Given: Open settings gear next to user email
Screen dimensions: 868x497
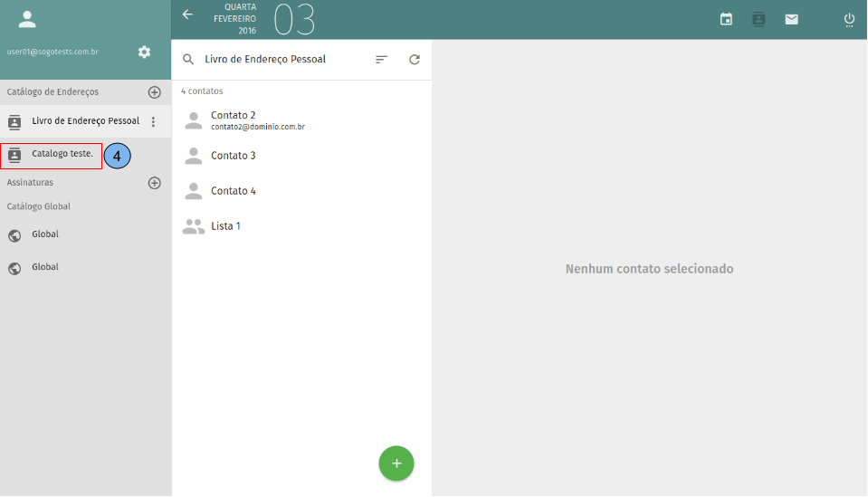Looking at the screenshot, I should point(144,52).
